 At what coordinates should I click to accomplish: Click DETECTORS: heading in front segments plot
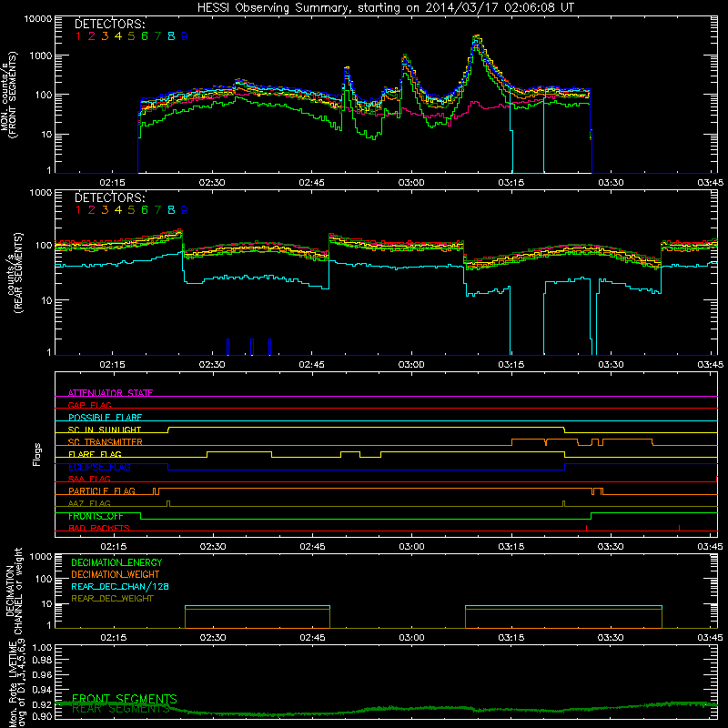pyautogui.click(x=110, y=24)
